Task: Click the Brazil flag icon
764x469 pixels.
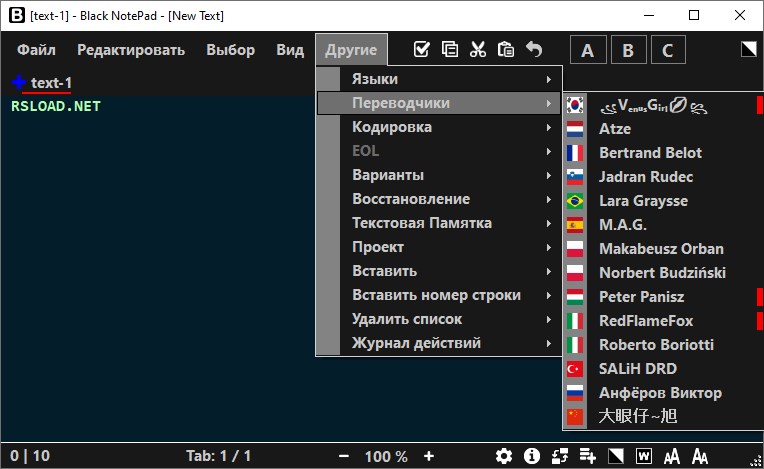Action: tap(575, 201)
